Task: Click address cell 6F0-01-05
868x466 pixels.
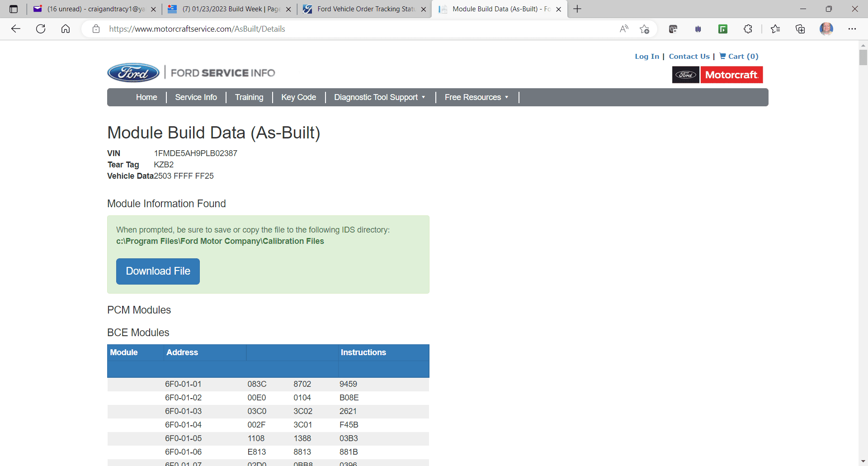Action: click(x=183, y=438)
